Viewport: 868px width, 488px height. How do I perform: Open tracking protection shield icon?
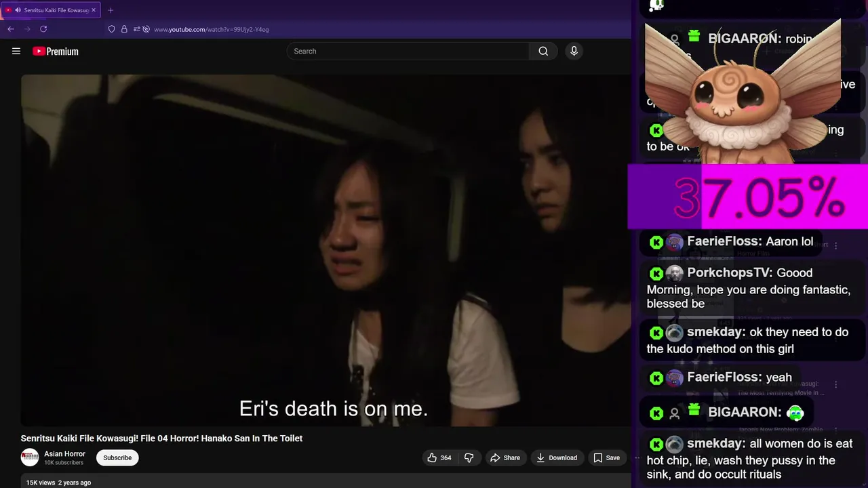click(112, 29)
